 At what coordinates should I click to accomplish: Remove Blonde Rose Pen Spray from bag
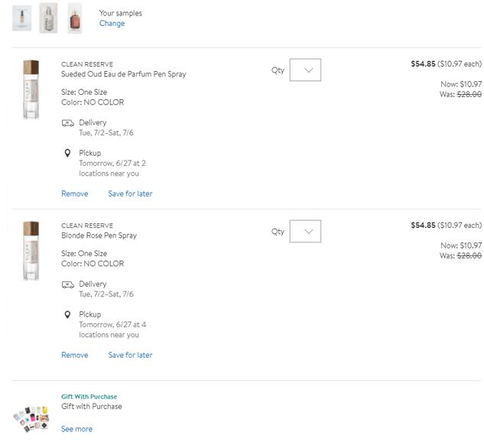pyautogui.click(x=74, y=355)
